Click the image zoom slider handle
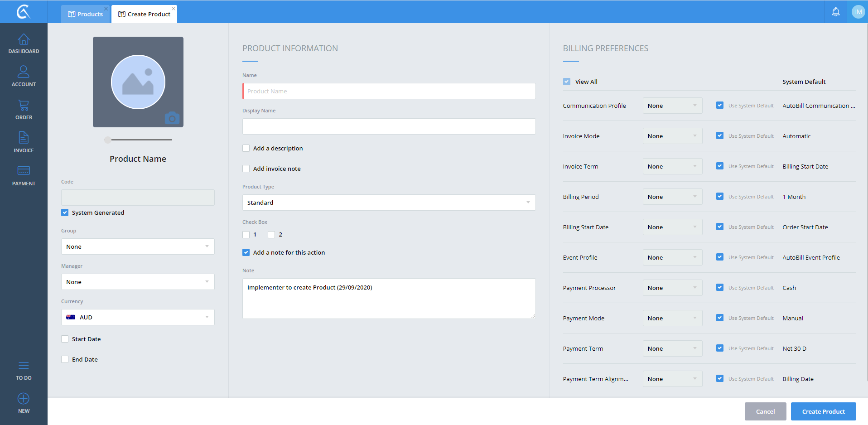Screen dimensions: 868x425 point(108,140)
